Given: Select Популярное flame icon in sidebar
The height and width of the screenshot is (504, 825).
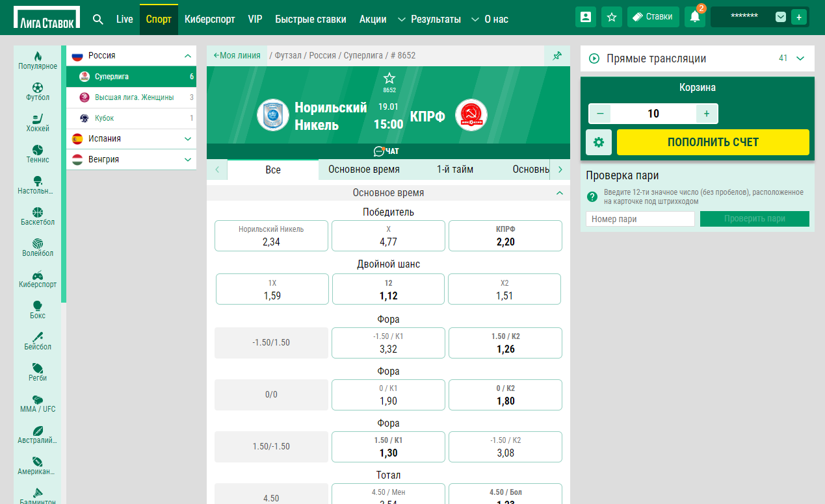Looking at the screenshot, I should [38, 56].
